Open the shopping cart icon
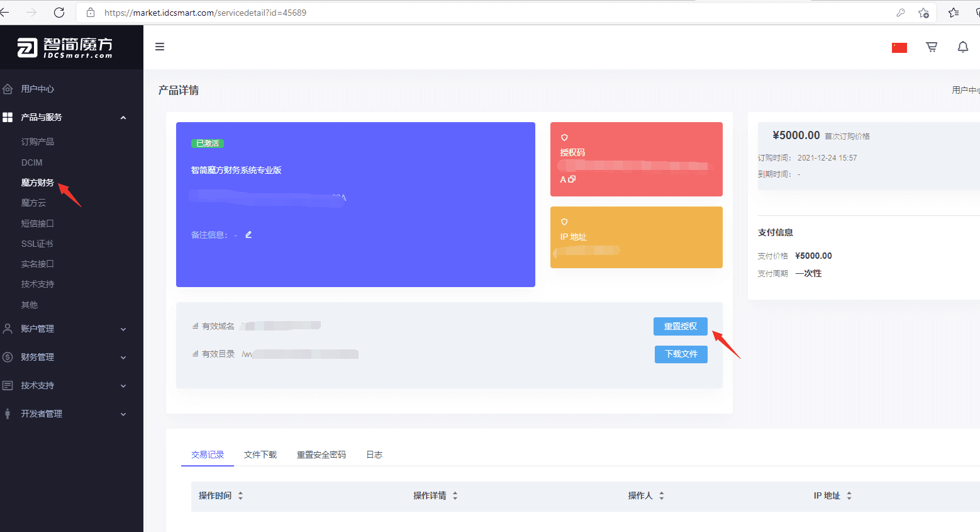 pyautogui.click(x=932, y=47)
